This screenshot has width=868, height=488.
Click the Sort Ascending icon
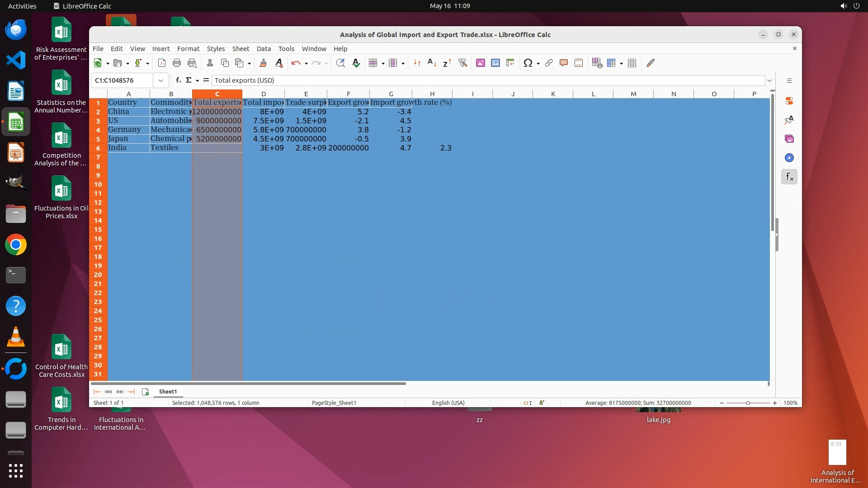pos(432,63)
